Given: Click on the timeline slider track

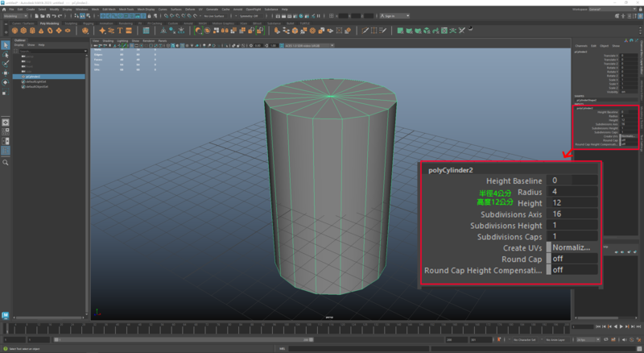Looking at the screenshot, I should click(242, 329).
